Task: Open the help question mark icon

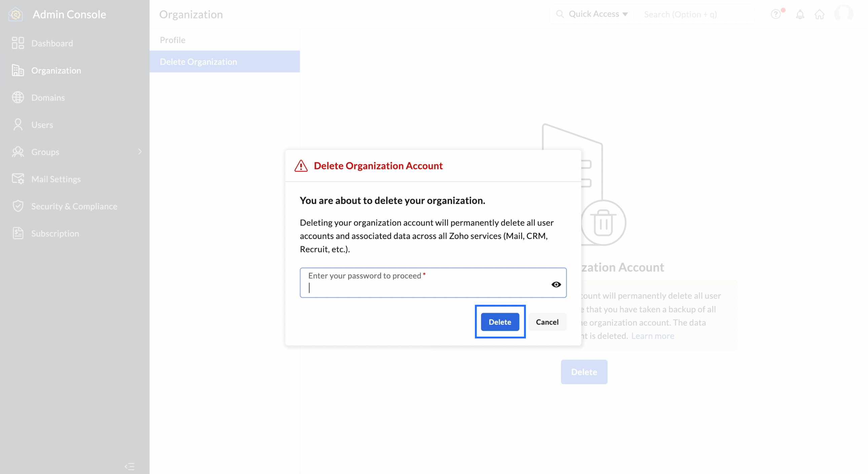Action: (x=775, y=14)
